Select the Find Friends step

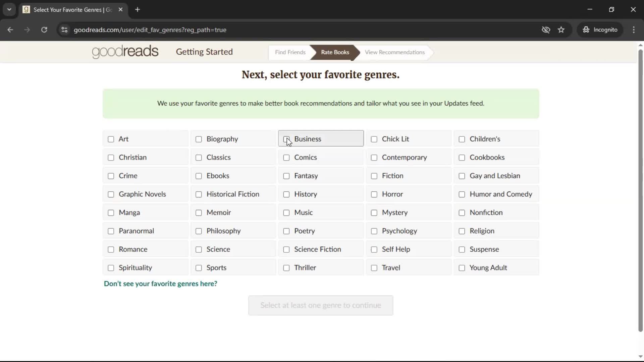click(x=290, y=52)
